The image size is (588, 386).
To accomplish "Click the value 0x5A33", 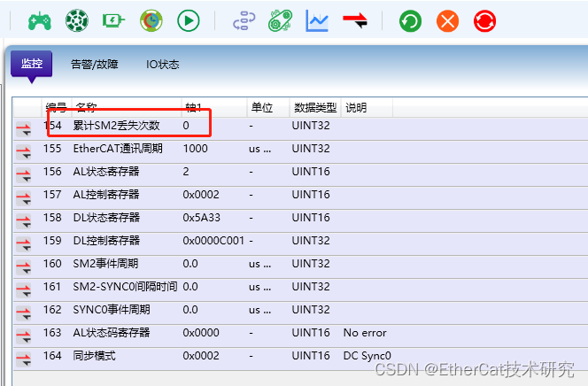I will click(202, 218).
